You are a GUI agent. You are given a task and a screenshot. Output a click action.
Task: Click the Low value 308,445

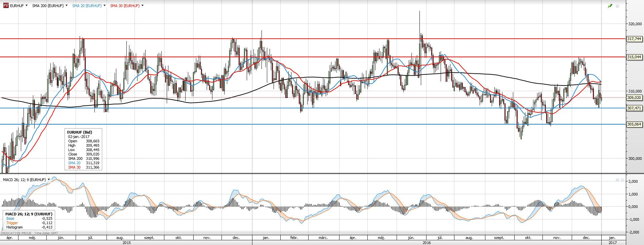92,150
